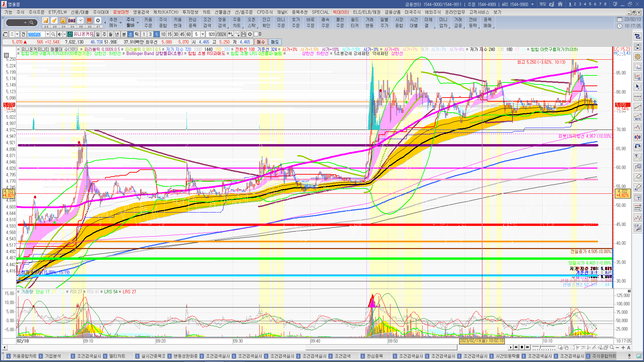Click the stop playback button under the chart

click(x=522, y=347)
